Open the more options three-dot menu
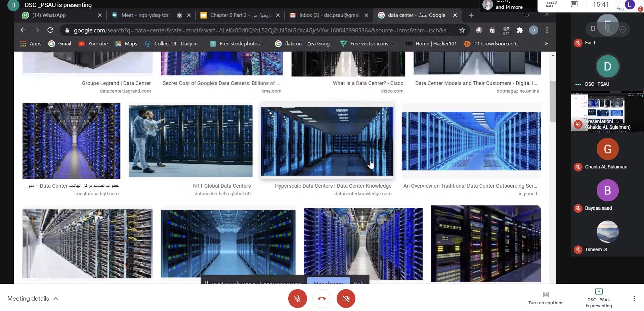This screenshot has width=644, height=311. tap(634, 299)
